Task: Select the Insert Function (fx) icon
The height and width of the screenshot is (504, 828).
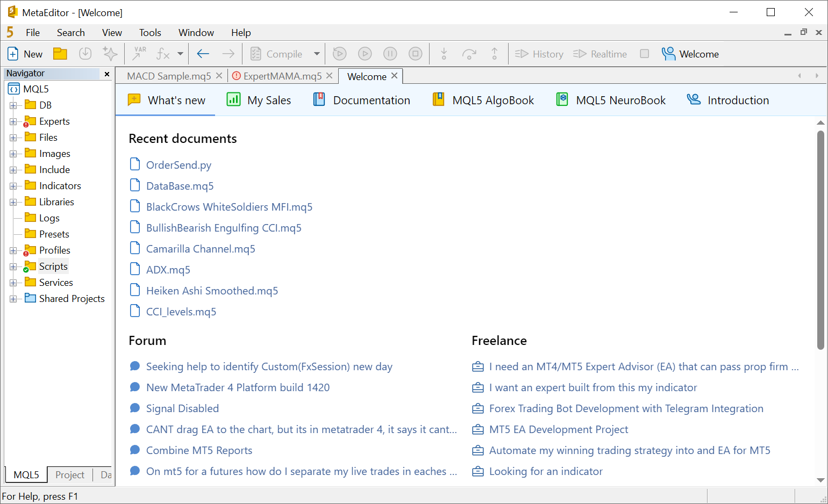Action: coord(164,53)
